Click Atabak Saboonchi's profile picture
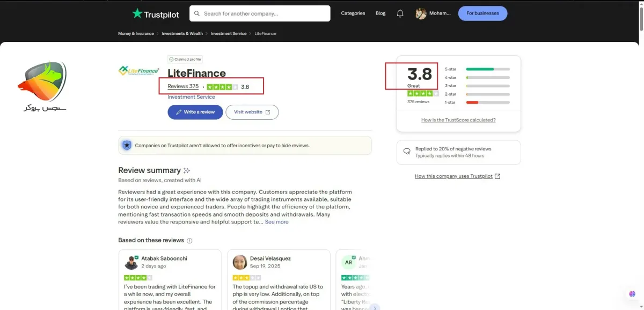The width and height of the screenshot is (644, 310). 131,262
